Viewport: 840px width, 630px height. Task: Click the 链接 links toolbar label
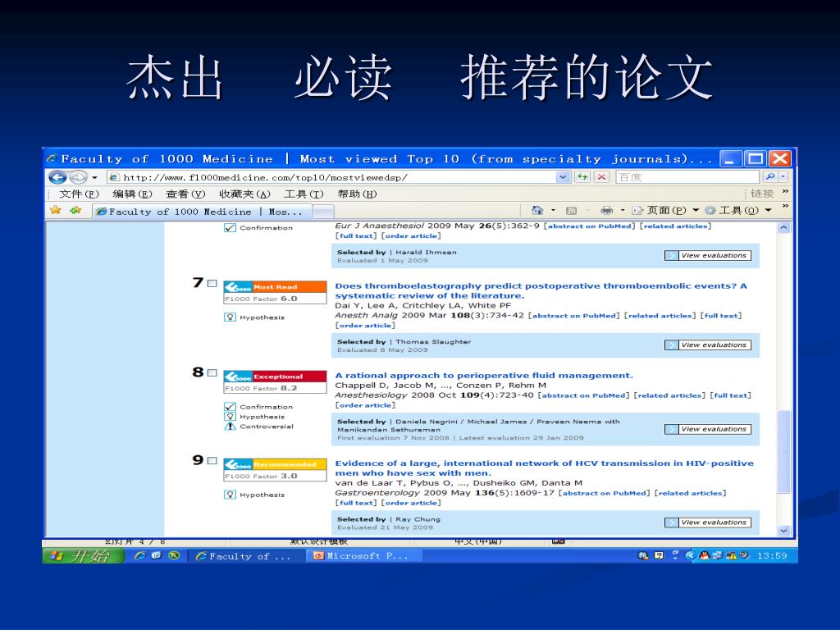[762, 194]
